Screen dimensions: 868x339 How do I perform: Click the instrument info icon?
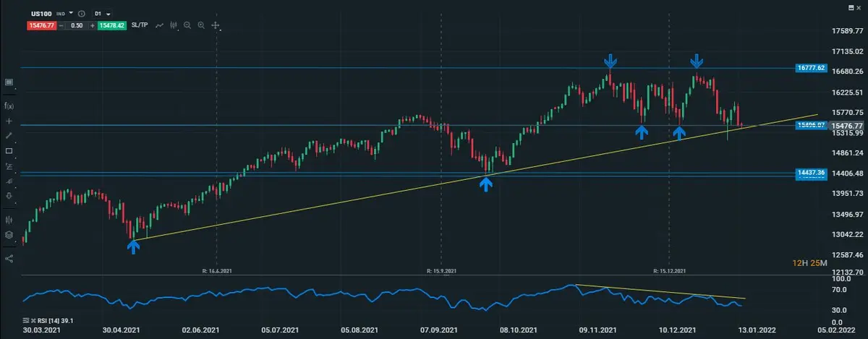81,13
